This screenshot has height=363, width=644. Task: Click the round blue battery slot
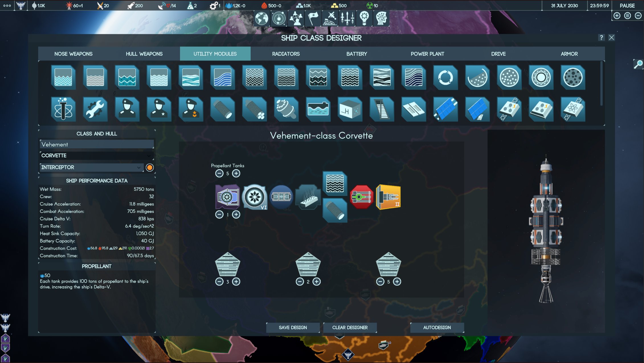pyautogui.click(x=281, y=197)
